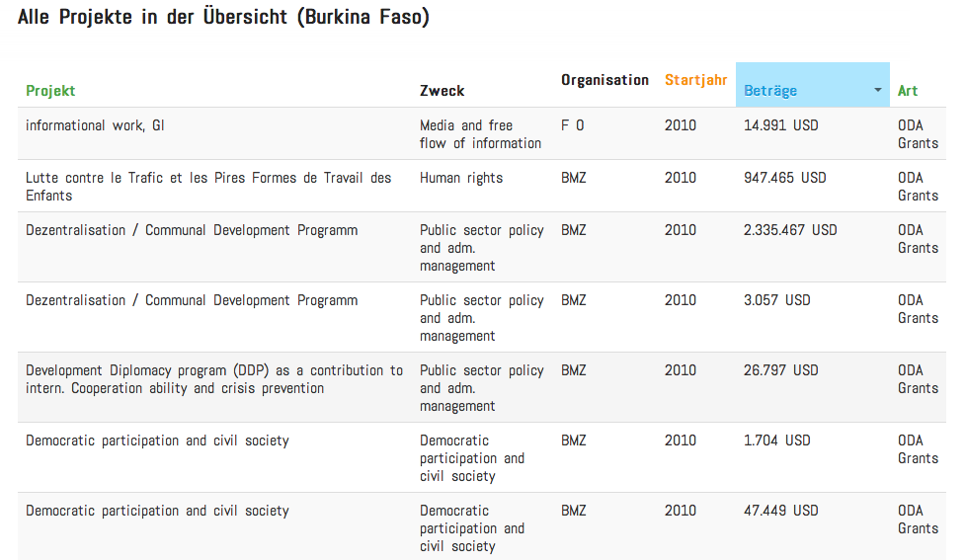Click the 14.991 USD amount cell

coord(780,125)
